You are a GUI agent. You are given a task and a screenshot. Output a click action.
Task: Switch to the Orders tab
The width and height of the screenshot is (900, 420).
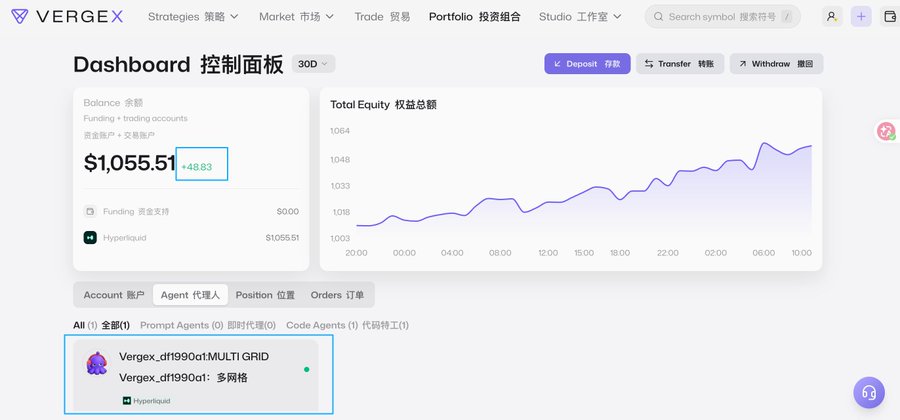pos(337,295)
